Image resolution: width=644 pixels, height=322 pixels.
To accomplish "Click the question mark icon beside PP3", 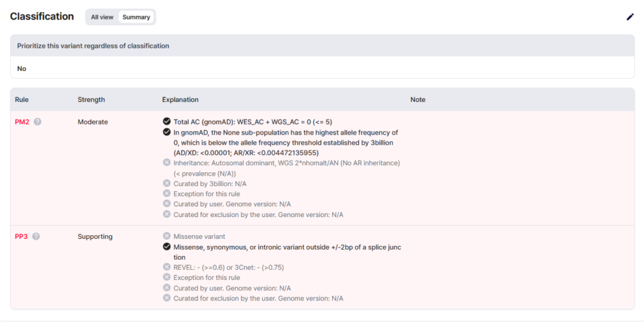I will [x=36, y=236].
